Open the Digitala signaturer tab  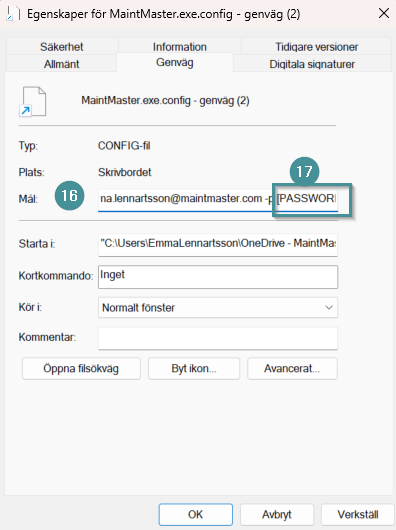[312, 64]
